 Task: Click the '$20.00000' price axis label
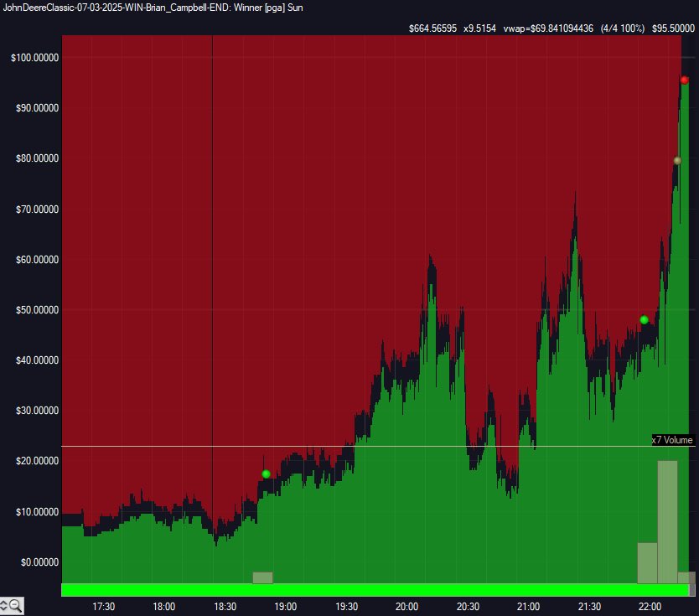pyautogui.click(x=37, y=461)
